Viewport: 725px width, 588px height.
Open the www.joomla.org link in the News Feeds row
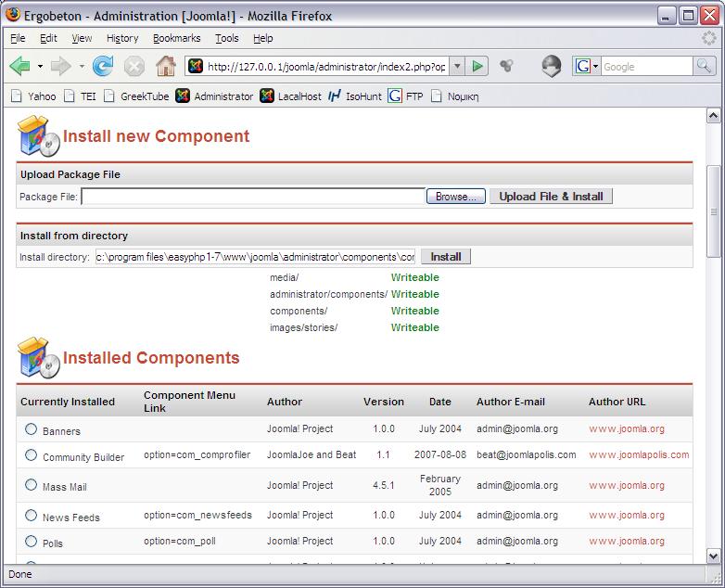(x=627, y=515)
